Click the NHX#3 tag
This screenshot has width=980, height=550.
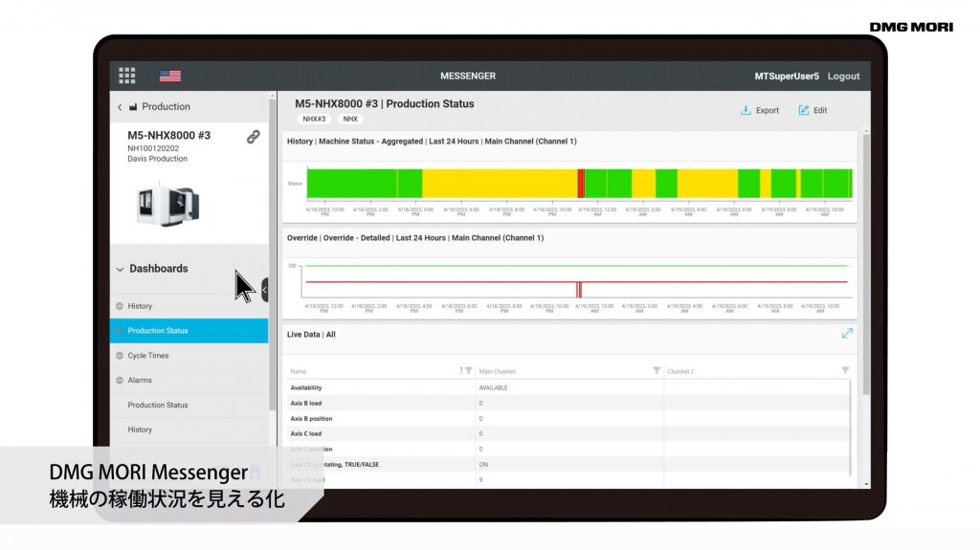tap(314, 119)
